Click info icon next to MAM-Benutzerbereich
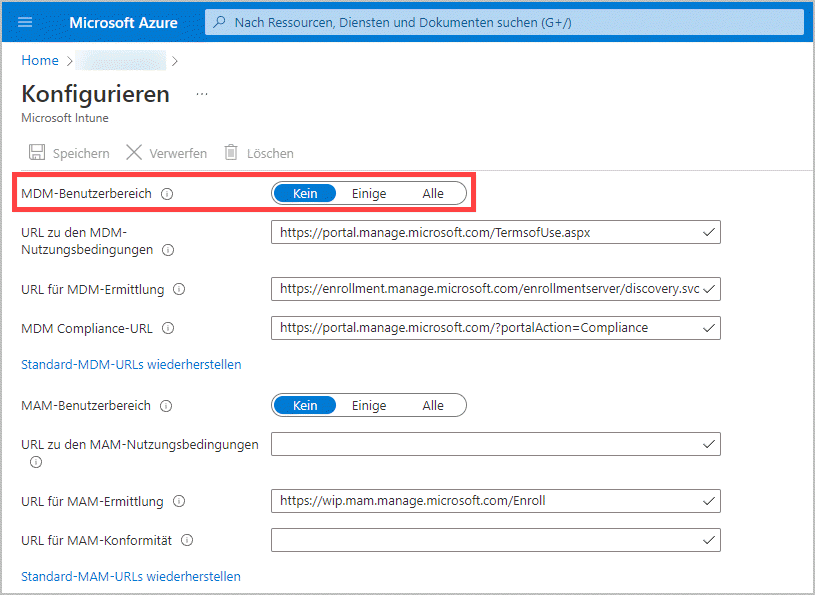The image size is (815, 595). (x=166, y=406)
